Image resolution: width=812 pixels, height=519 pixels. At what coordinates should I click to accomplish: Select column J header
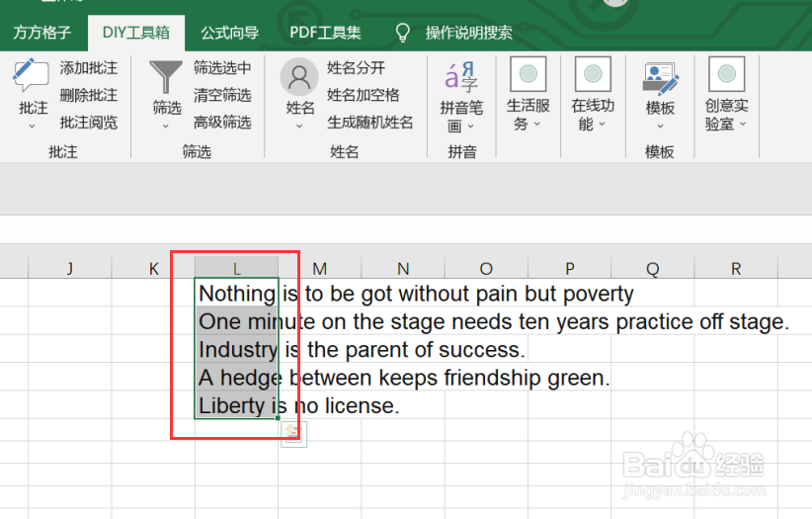pyautogui.click(x=70, y=268)
